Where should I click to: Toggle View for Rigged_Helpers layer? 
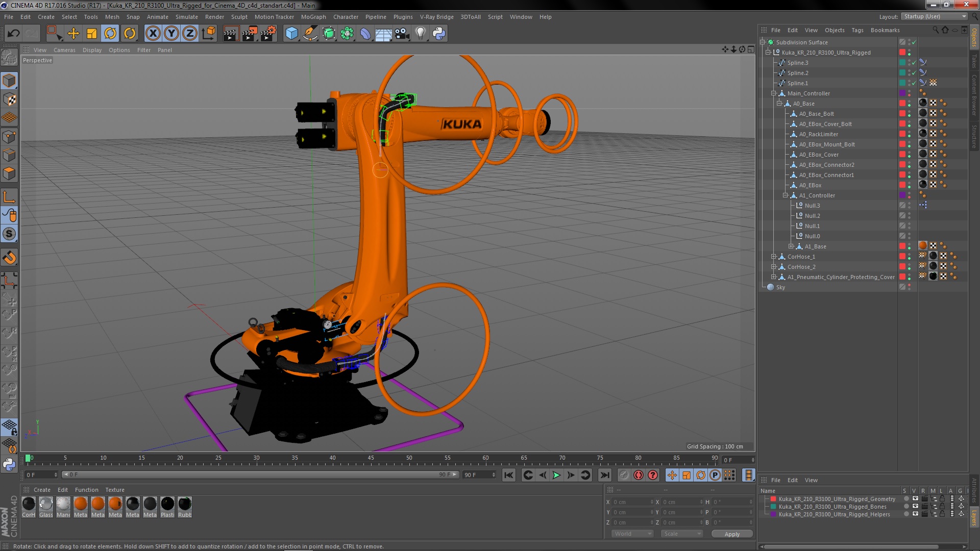[x=915, y=514]
